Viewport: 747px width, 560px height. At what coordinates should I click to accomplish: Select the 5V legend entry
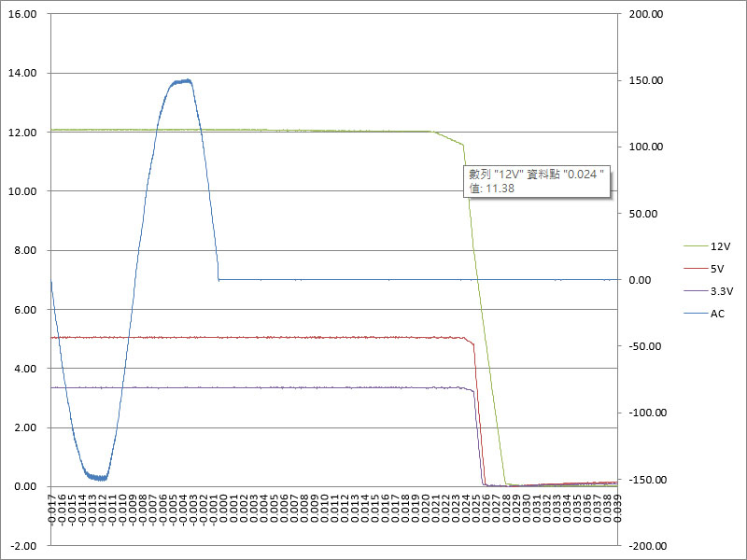tap(704, 269)
